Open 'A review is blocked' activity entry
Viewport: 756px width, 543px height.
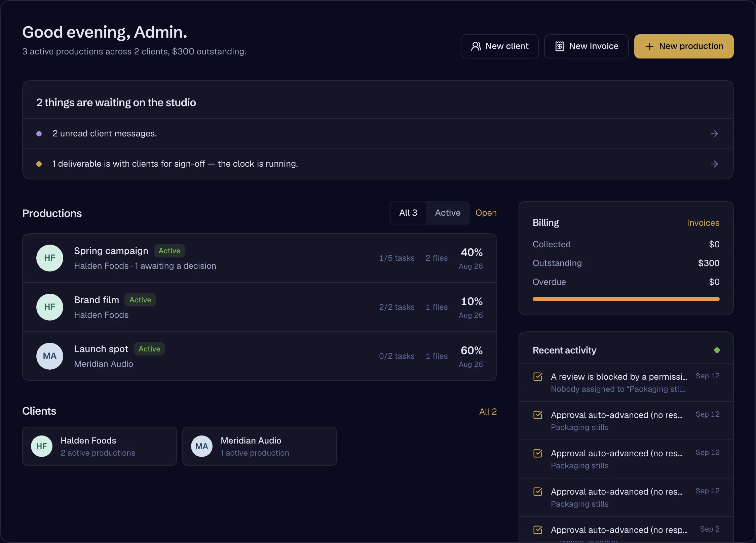coord(626,382)
